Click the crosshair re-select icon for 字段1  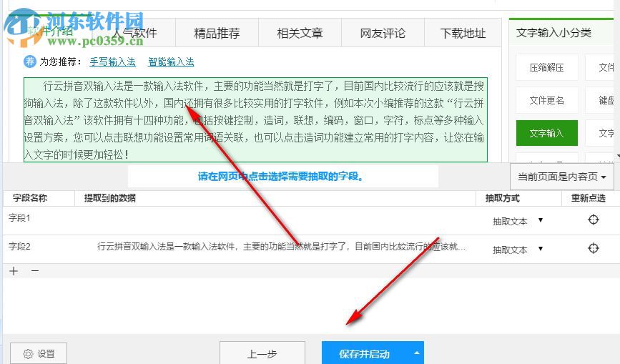coord(593,220)
